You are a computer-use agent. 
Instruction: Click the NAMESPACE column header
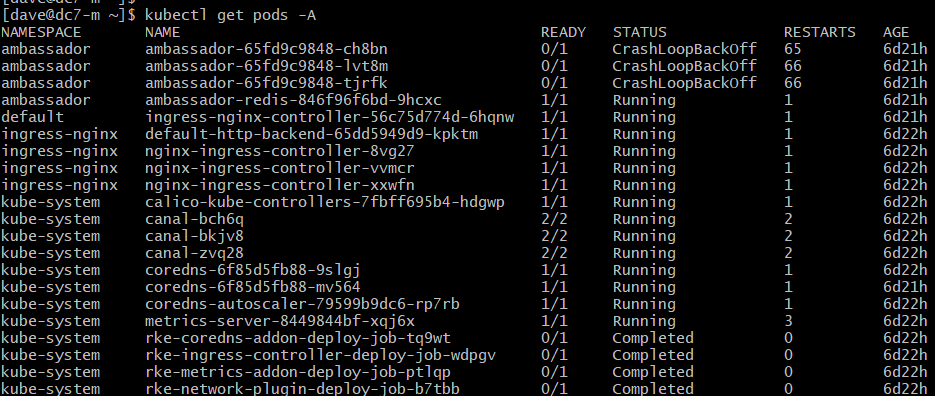tap(41, 32)
